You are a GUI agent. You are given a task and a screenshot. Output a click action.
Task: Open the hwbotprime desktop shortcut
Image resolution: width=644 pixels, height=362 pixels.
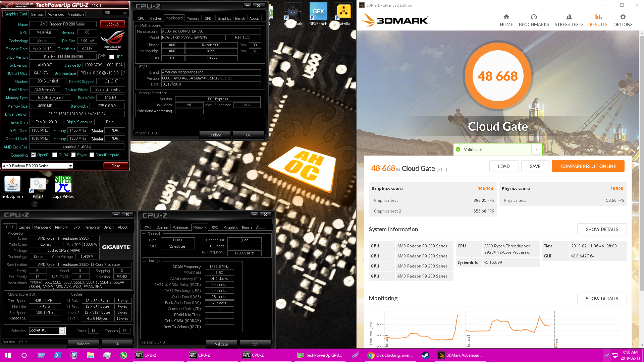[x=12, y=187]
